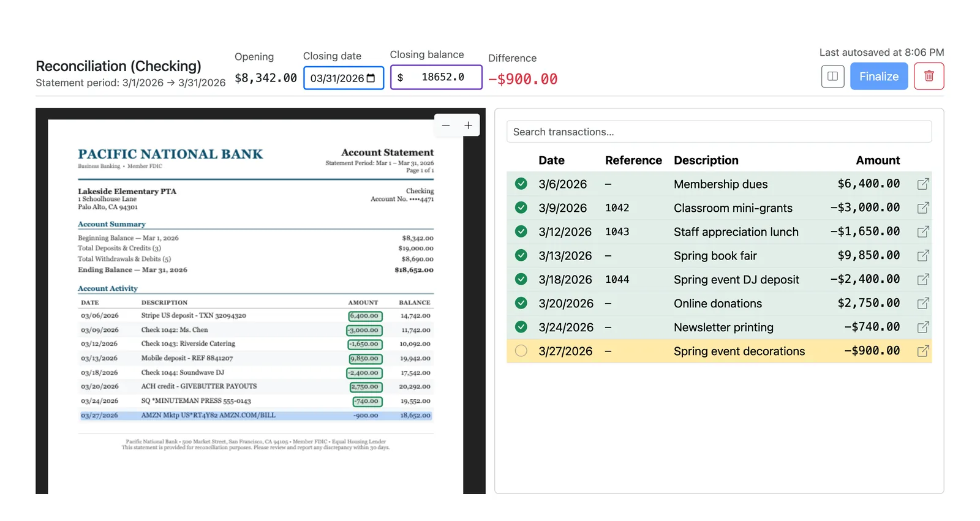Viewport: 980px width, 521px height.
Task: Uncheck the Spring book fair cleared toggle
Action: tap(521, 255)
